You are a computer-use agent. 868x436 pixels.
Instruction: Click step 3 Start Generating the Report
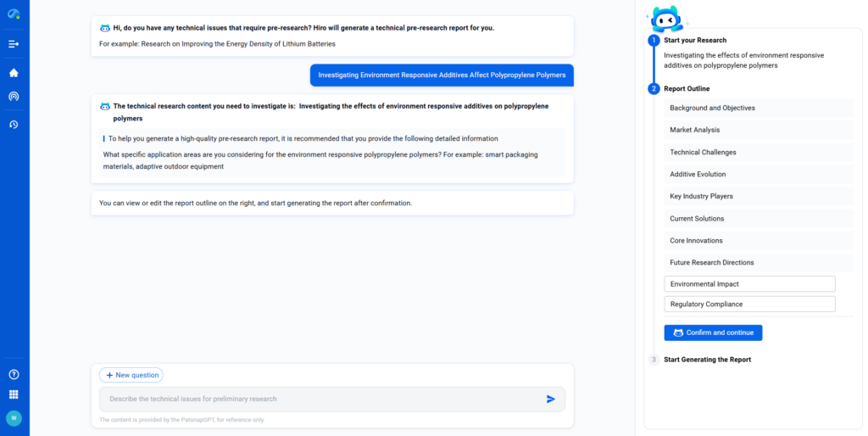coord(707,360)
